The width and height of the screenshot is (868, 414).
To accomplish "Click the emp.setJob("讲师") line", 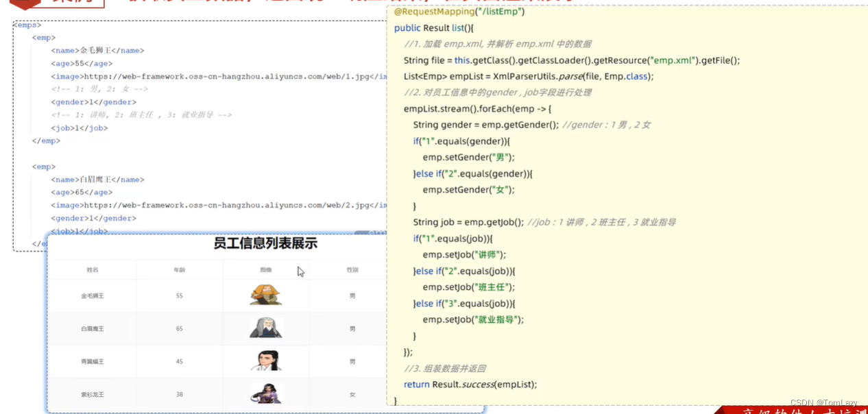I will [x=465, y=255].
